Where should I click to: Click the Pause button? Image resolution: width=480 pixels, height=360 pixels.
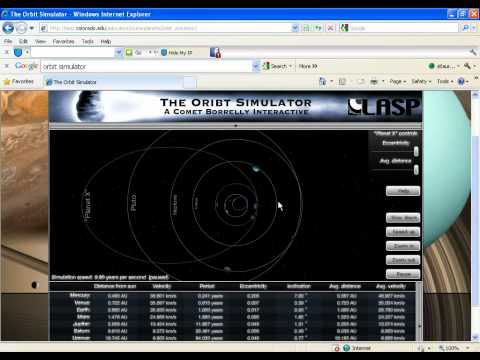coord(403,274)
